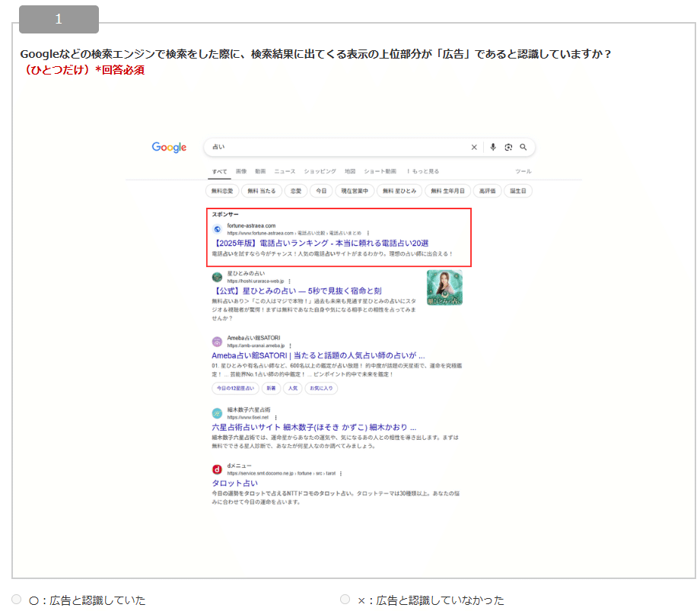The image size is (700, 611).
Task: Clear the search box with the X icon
Action: tap(474, 148)
